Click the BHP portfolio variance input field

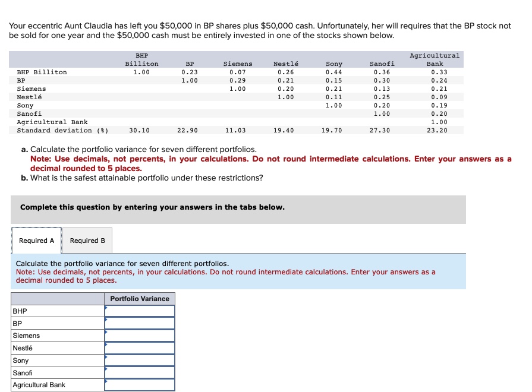140,311
